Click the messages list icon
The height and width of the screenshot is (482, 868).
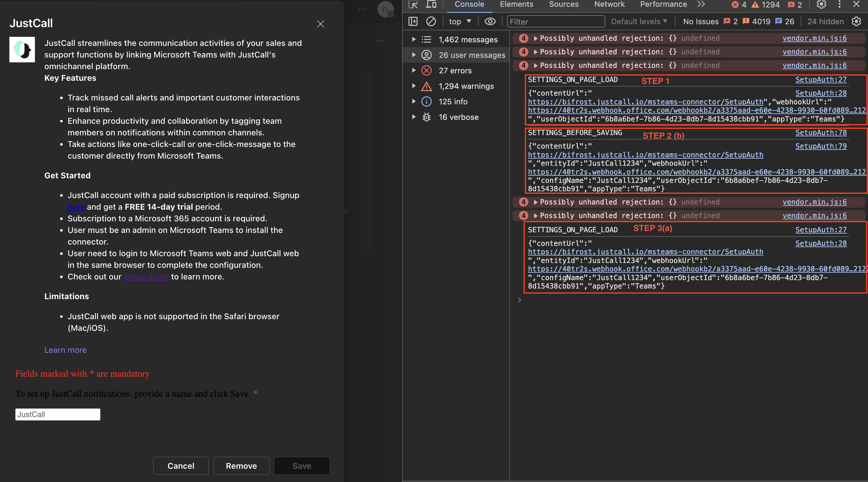[427, 39]
